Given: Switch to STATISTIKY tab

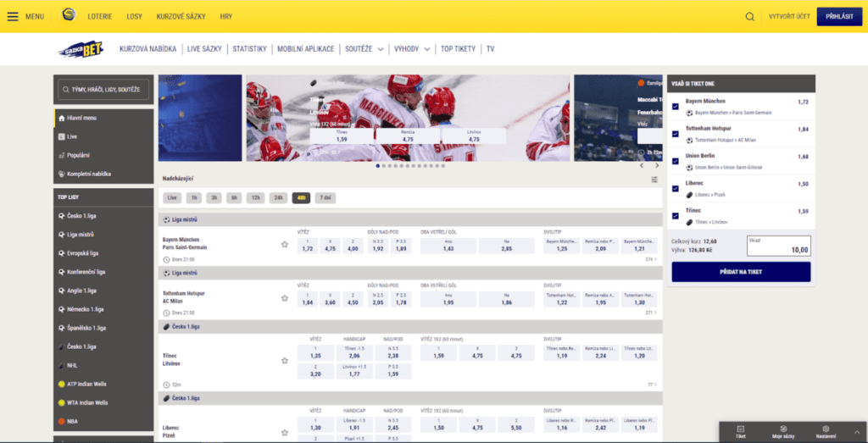Looking at the screenshot, I should coord(250,48).
